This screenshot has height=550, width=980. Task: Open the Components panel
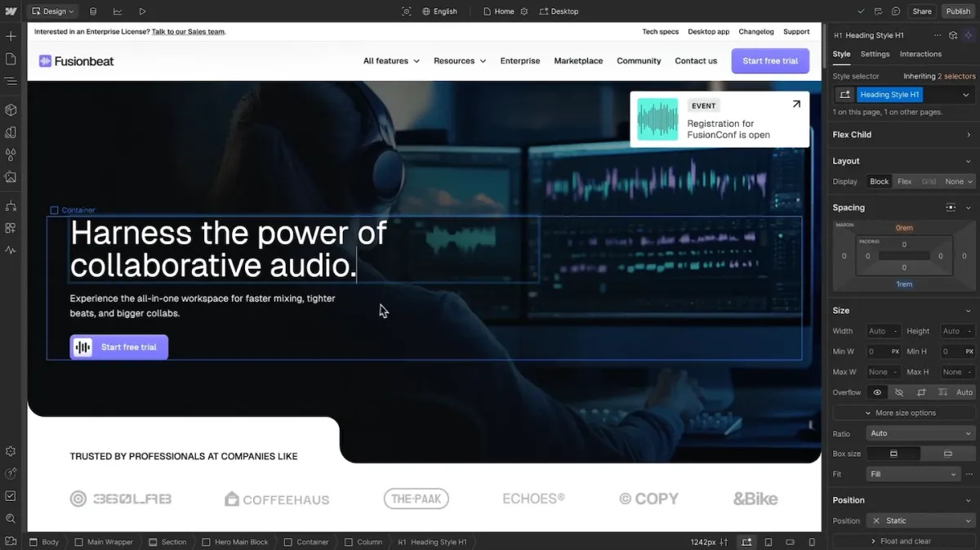point(11,109)
